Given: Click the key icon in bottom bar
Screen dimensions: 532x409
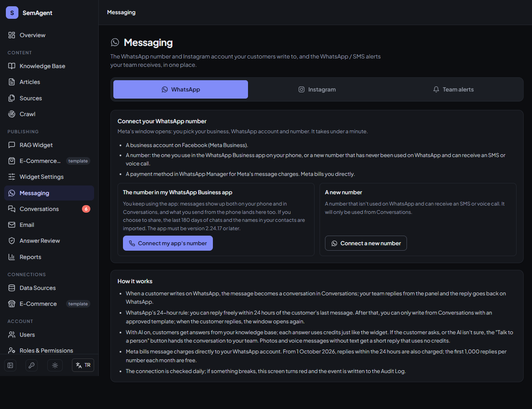Looking at the screenshot, I should pos(31,365).
